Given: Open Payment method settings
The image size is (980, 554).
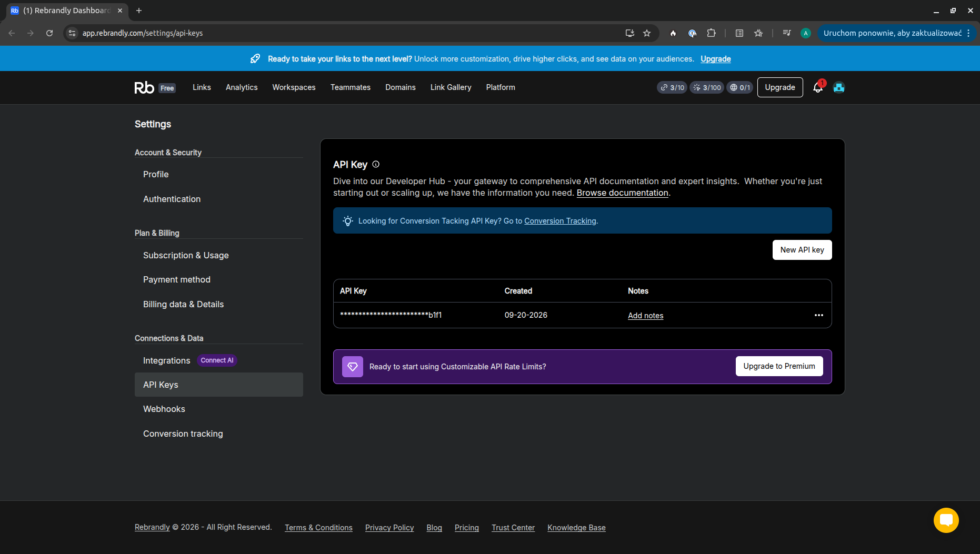Looking at the screenshot, I should 219,279.
